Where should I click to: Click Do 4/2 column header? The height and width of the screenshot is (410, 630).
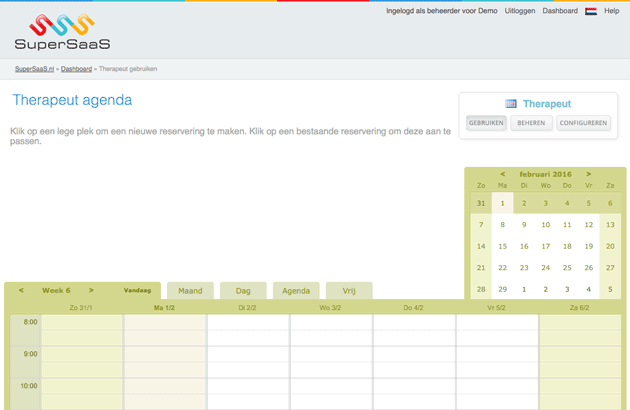pos(413,308)
